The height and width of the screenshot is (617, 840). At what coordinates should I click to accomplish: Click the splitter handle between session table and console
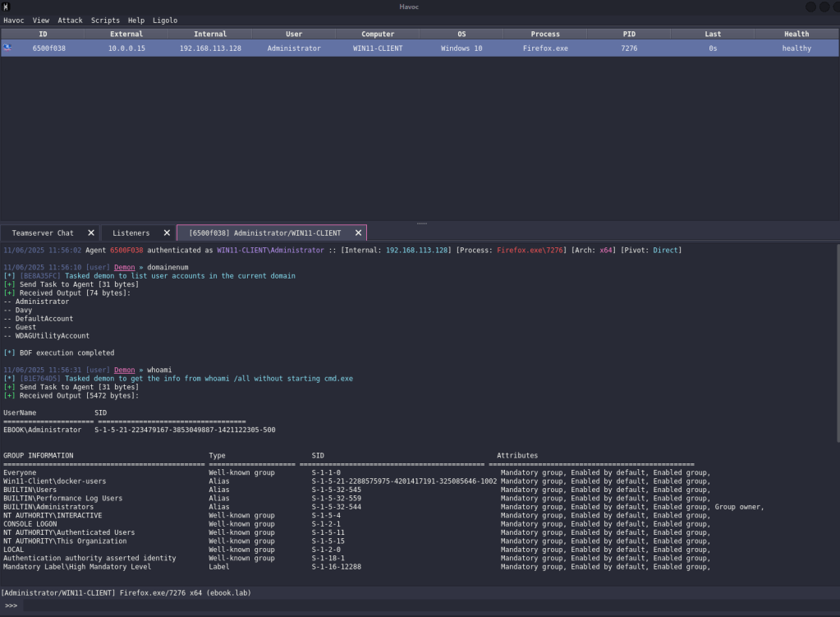click(x=422, y=223)
